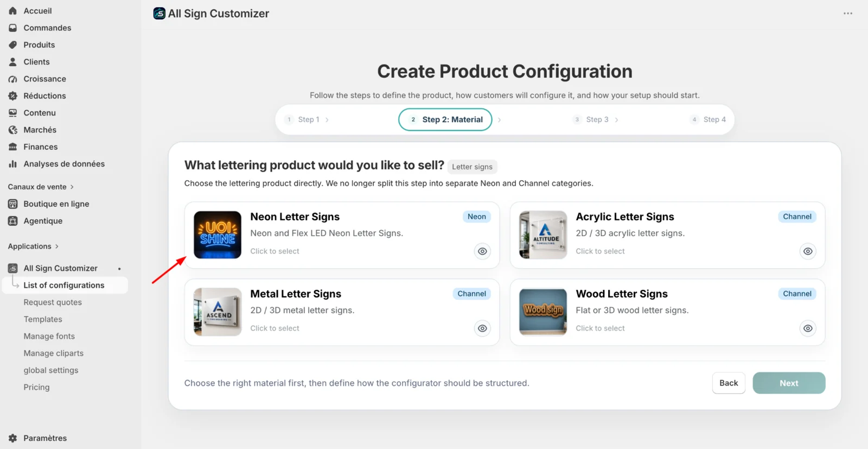Open Request quotes in sidebar

(x=53, y=302)
